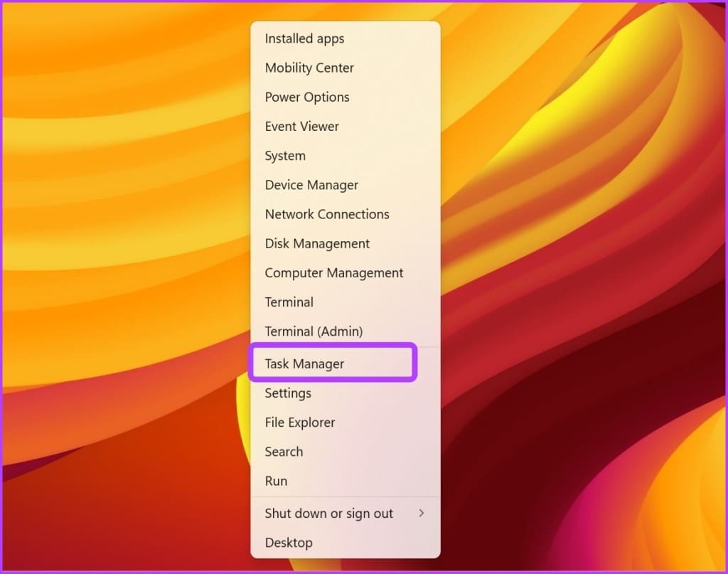Launch Disk Management
The height and width of the screenshot is (574, 728).
tap(317, 243)
